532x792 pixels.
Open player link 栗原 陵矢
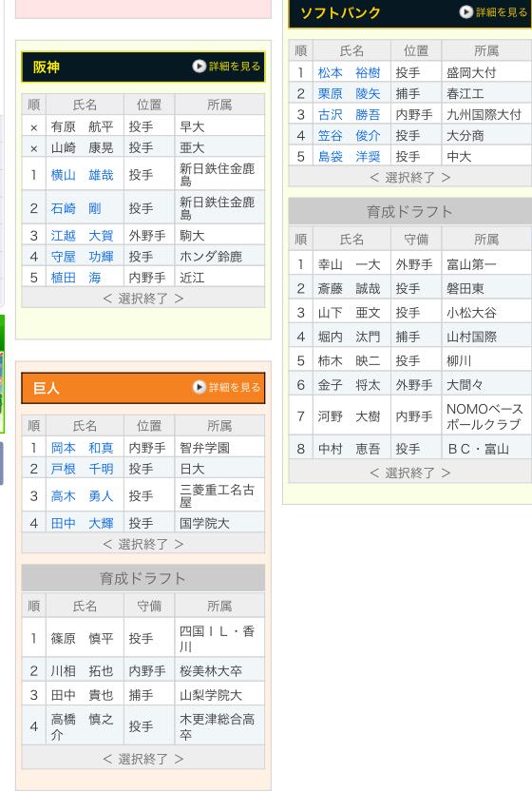[x=349, y=93]
